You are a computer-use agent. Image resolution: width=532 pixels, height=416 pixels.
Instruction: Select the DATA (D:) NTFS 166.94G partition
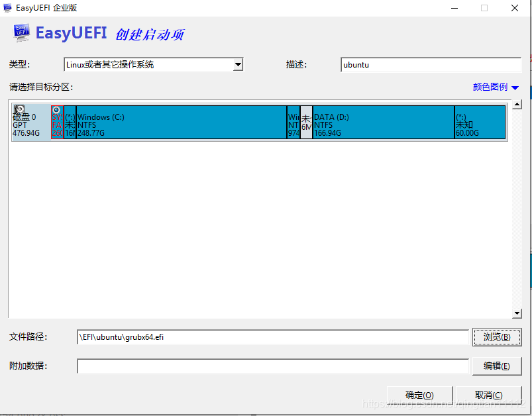click(x=384, y=122)
